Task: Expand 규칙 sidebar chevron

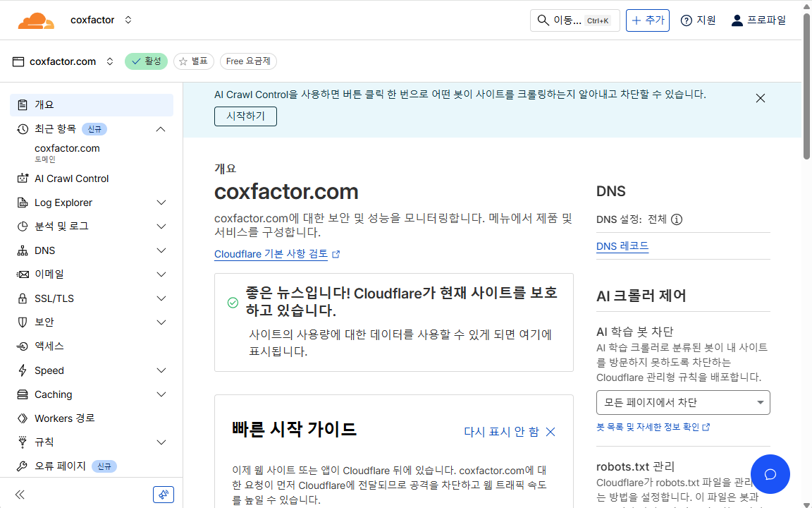Action: 161,442
